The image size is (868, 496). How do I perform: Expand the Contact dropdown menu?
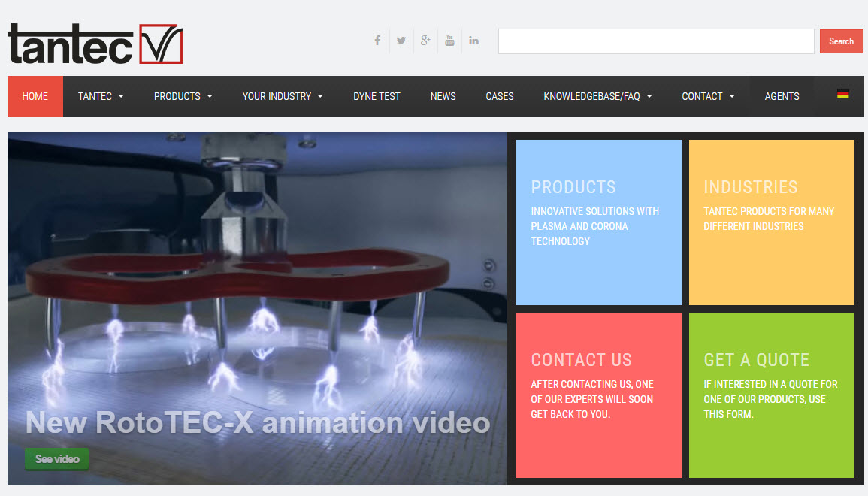tap(708, 96)
